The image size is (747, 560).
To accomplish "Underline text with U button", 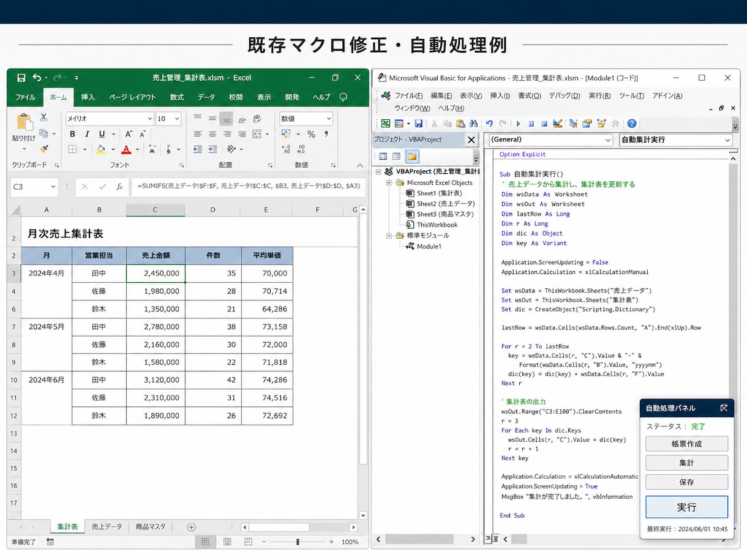I will 101,134.
